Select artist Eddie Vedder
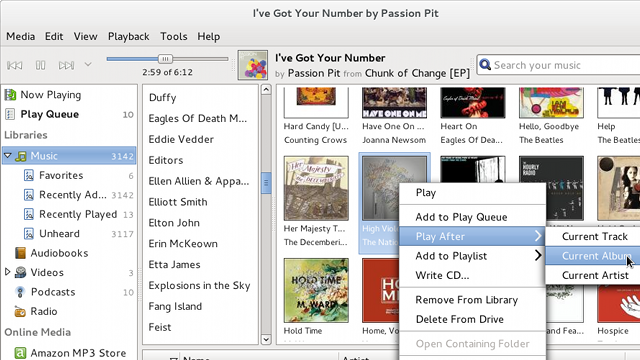This screenshot has height=360, width=640. click(181, 139)
